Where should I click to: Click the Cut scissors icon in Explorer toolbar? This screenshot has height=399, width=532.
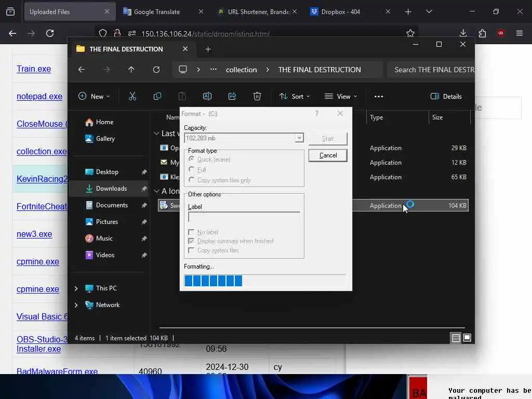pos(132,96)
